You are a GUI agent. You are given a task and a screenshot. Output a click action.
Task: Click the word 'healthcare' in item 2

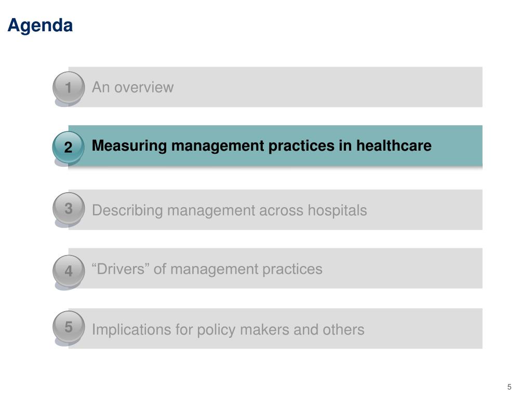(x=394, y=145)
